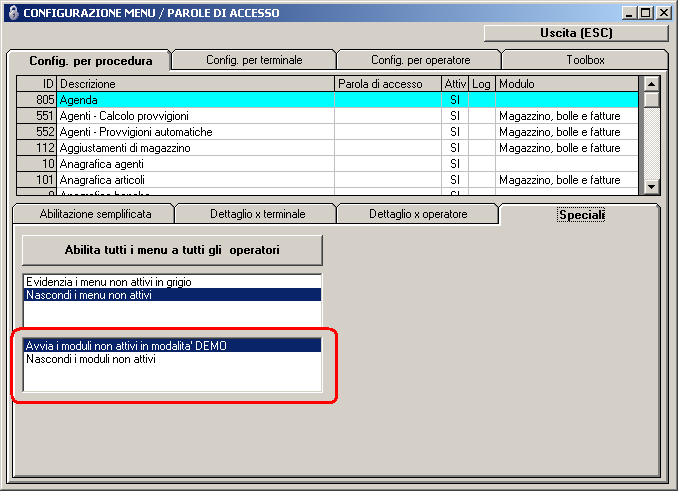Select Agenti - Calcolo provvigioni row
678x491 pixels.
pos(327,116)
